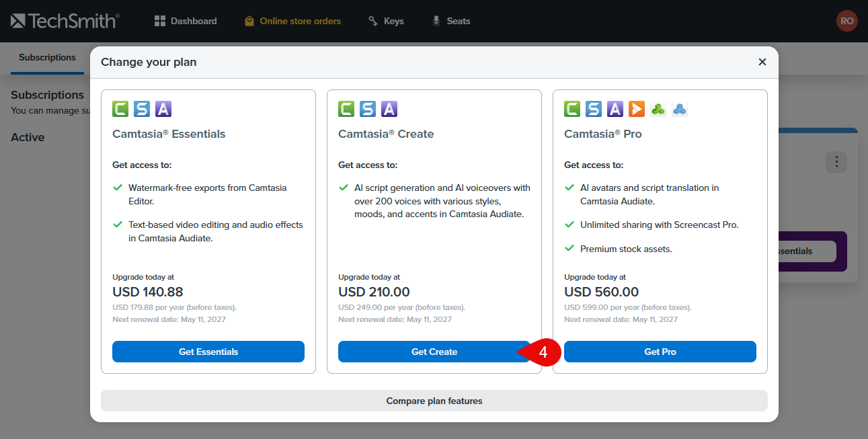Click the 'Change your plan' dialog title

coord(149,62)
